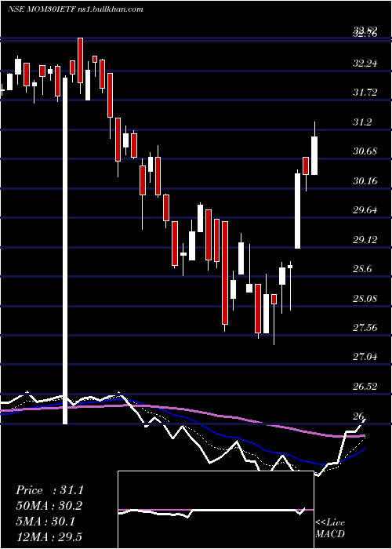Click the tall white volume spike bar
This screenshot has height=549, width=392.
click(65, 251)
